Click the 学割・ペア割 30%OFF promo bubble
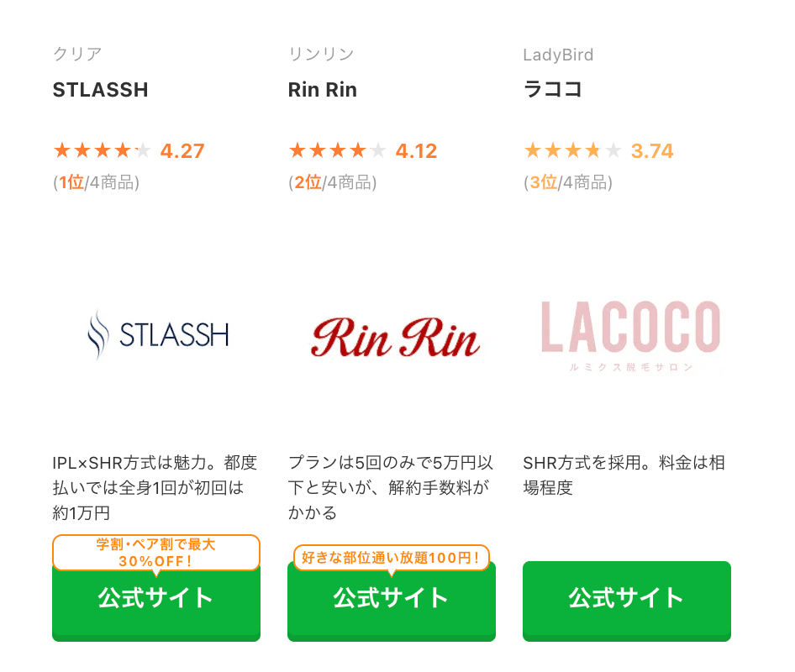Screen dimensions: 795x672 156,553
